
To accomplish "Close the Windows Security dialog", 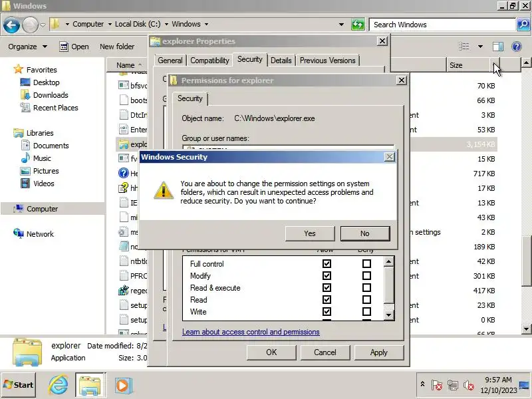I will coord(390,157).
